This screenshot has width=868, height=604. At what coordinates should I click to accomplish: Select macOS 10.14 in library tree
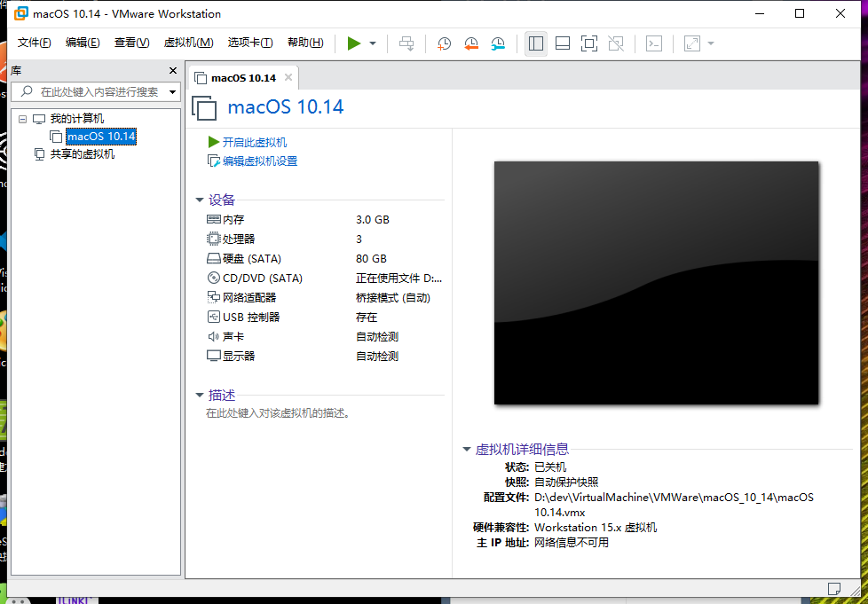(101, 136)
